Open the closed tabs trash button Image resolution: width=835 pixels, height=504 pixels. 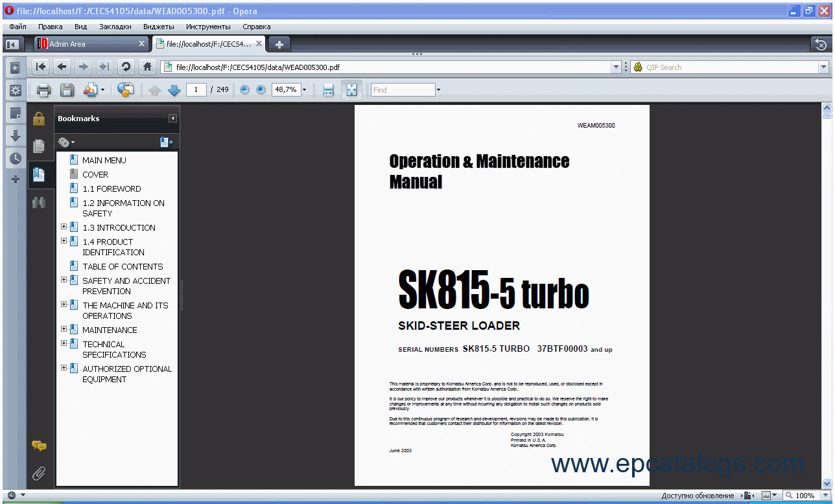click(x=821, y=44)
